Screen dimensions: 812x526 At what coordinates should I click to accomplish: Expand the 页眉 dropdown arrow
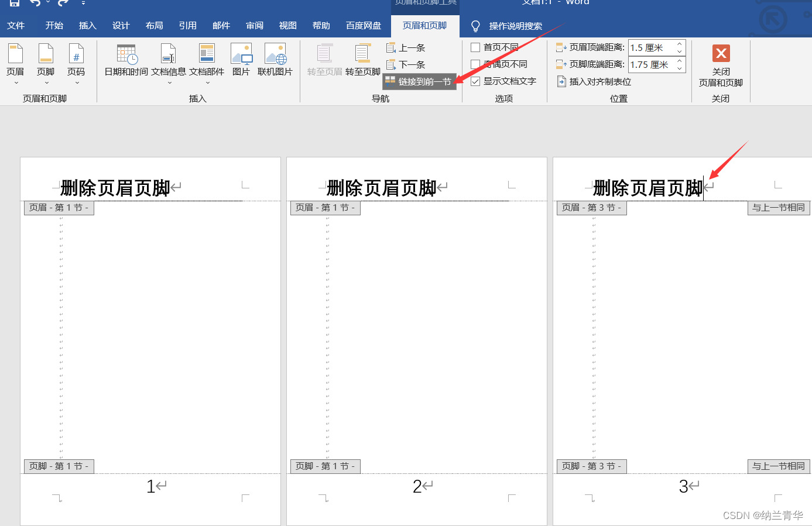click(x=16, y=83)
